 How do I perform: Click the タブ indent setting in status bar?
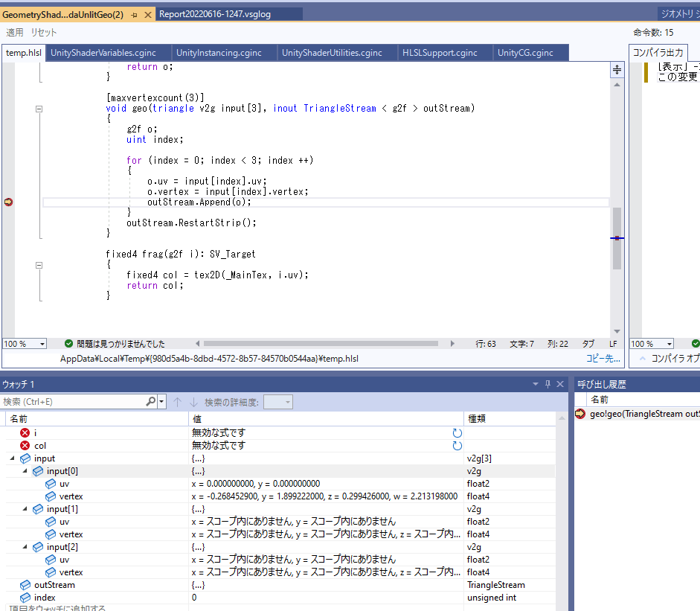pyautogui.click(x=588, y=344)
